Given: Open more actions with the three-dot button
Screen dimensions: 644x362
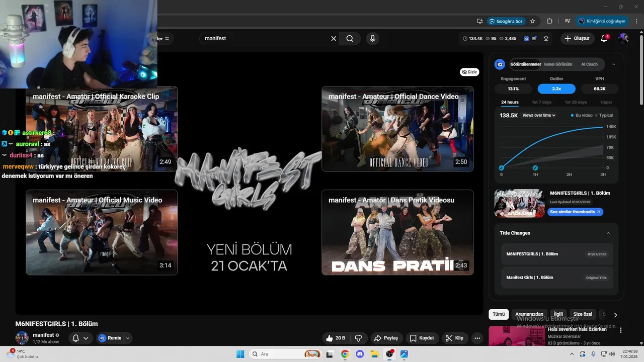Looking at the screenshot, I should (x=477, y=338).
